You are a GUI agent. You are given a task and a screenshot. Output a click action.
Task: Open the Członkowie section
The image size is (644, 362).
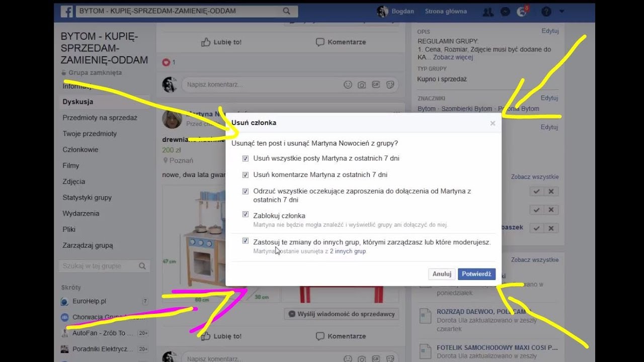pos(80,149)
